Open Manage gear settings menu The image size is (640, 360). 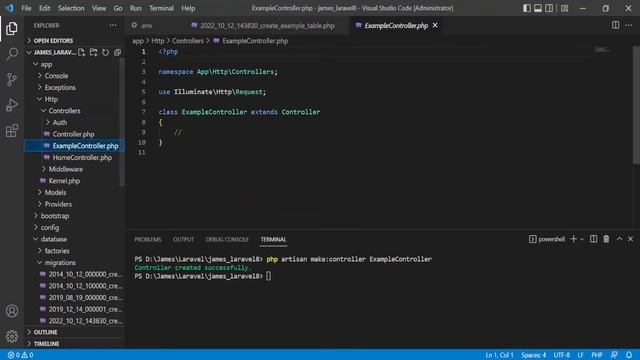[x=12, y=336]
